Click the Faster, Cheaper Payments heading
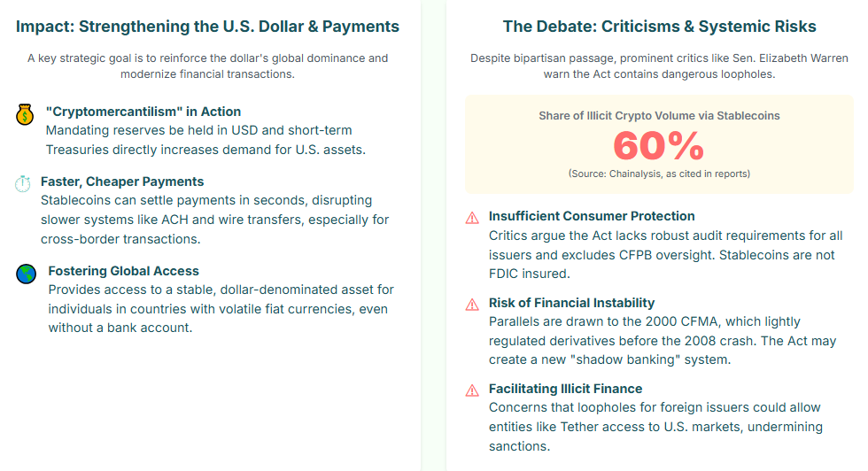 click(122, 181)
